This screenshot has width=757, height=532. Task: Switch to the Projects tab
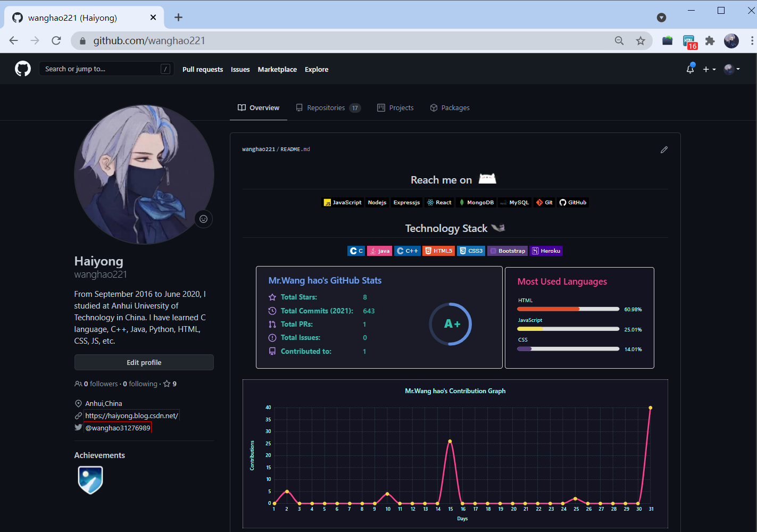395,108
